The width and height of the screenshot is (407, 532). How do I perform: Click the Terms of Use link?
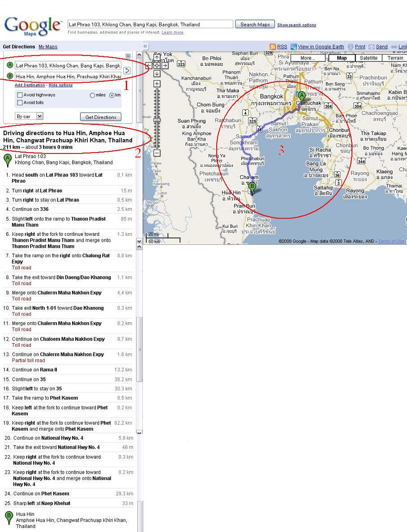click(391, 241)
